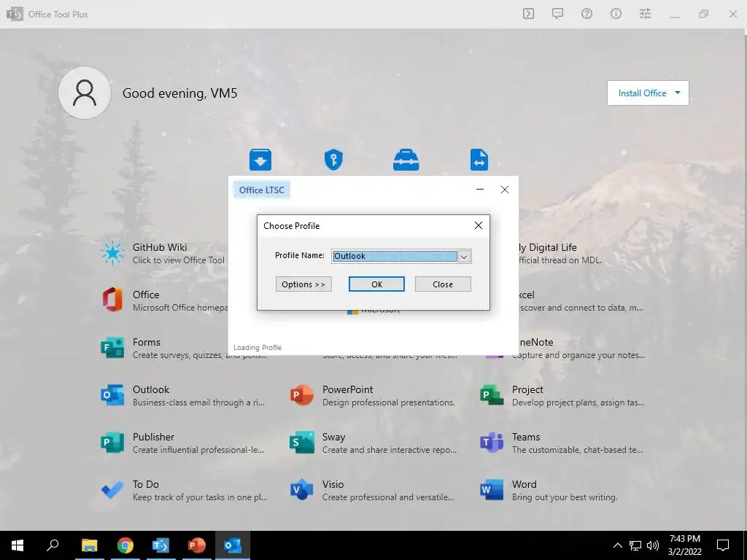The height and width of the screenshot is (560, 747).
Task: Open the document conversion icon
Action: click(x=479, y=160)
